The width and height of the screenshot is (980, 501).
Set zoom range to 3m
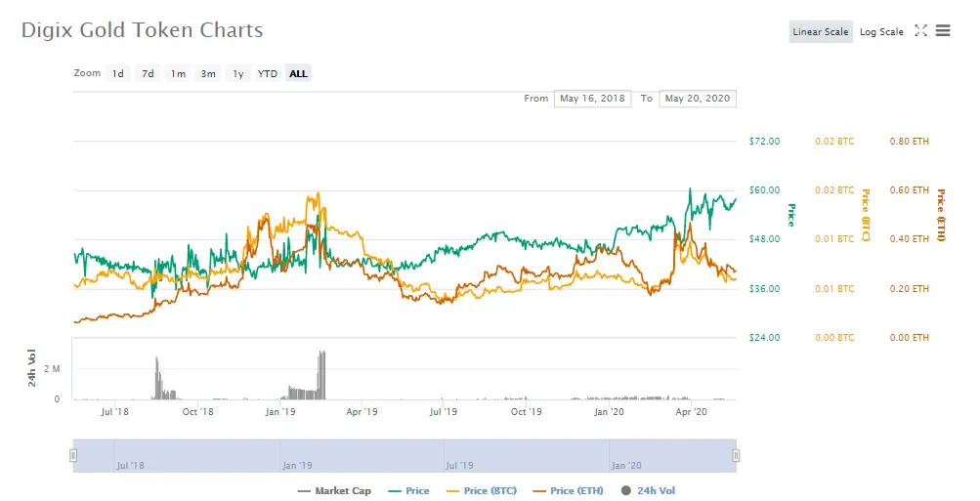[x=208, y=73]
